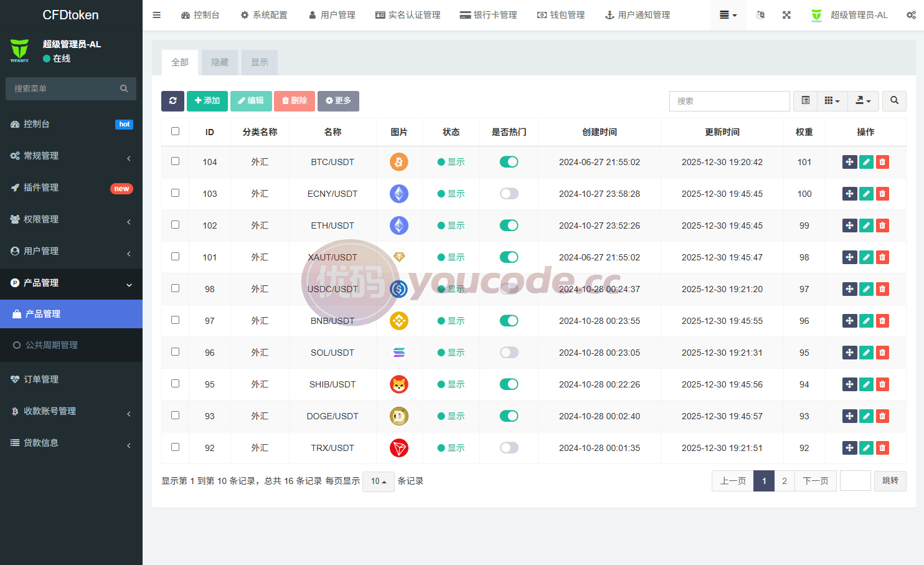Click the drag move icon for ETH/USDT
The image size is (924, 565).
tap(850, 226)
